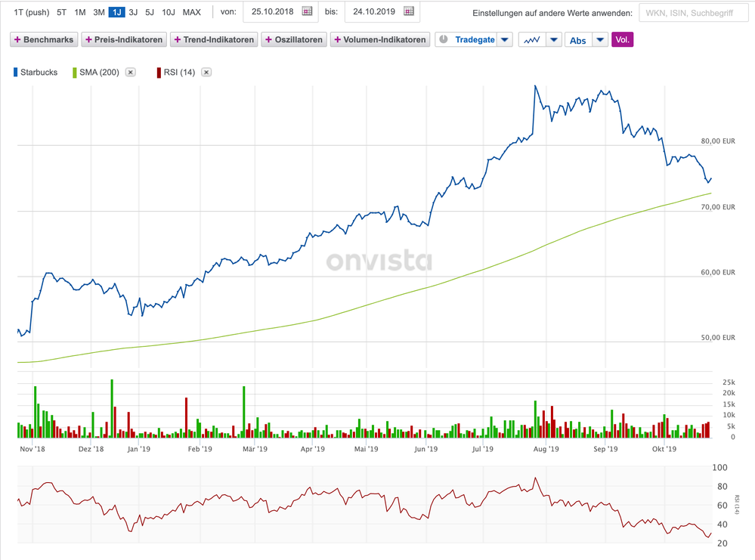
Task: Click the clock icon beside Tradegate
Action: tap(444, 39)
